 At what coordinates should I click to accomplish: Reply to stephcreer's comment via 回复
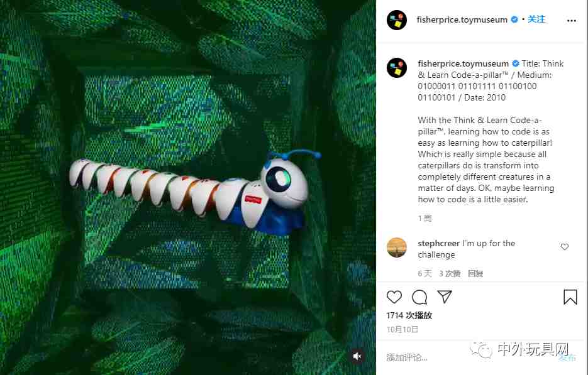coord(475,273)
